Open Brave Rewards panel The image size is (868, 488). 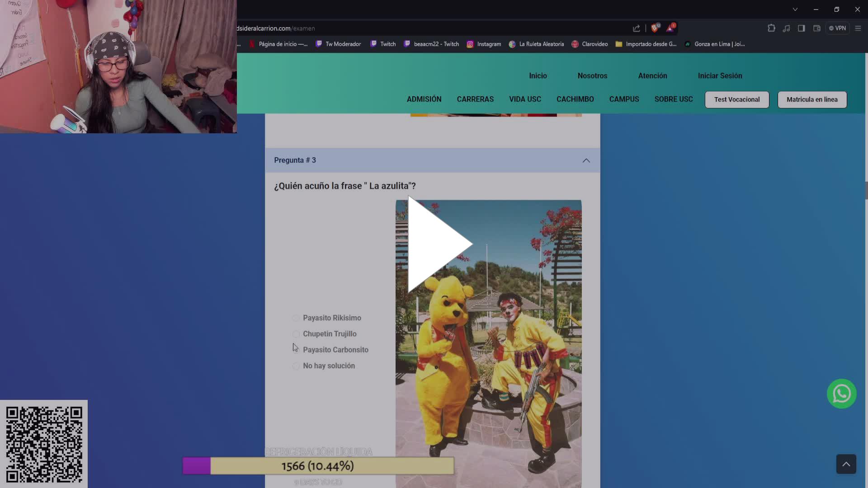point(670,28)
